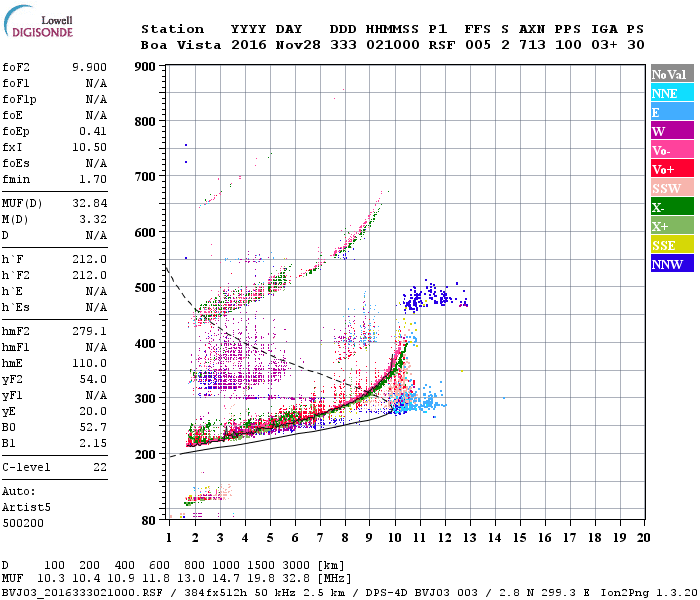The width and height of the screenshot is (700, 600).
Task: Click the D 3000 distance value
Action: pos(296,566)
